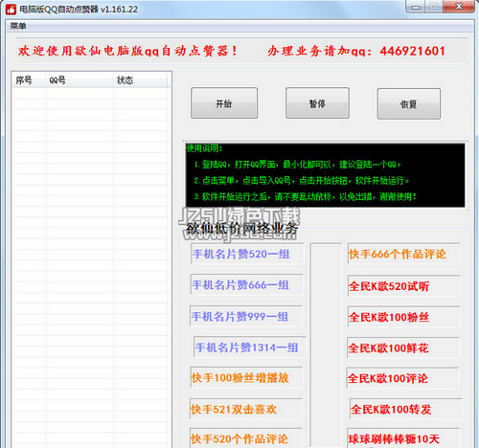Click 手机名片赞666一组 button
Screen dimensions: 479x448
[246, 284]
